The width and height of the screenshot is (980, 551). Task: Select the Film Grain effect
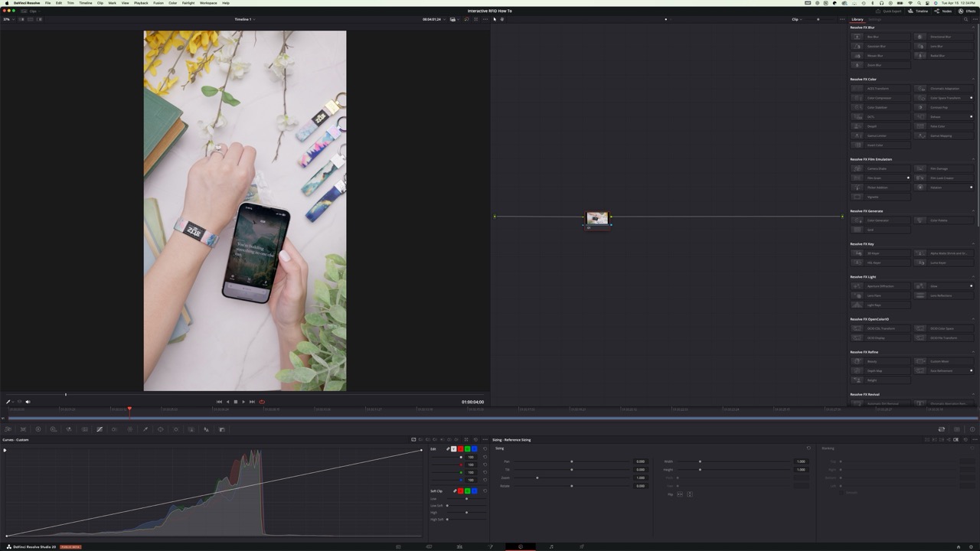click(x=880, y=178)
